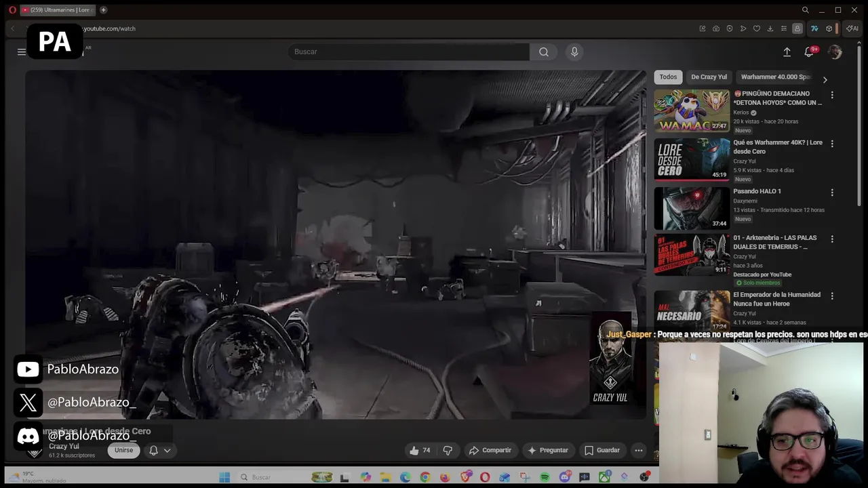
Task: Click the YouTube upload/create arrow icon
Action: pos(787,52)
